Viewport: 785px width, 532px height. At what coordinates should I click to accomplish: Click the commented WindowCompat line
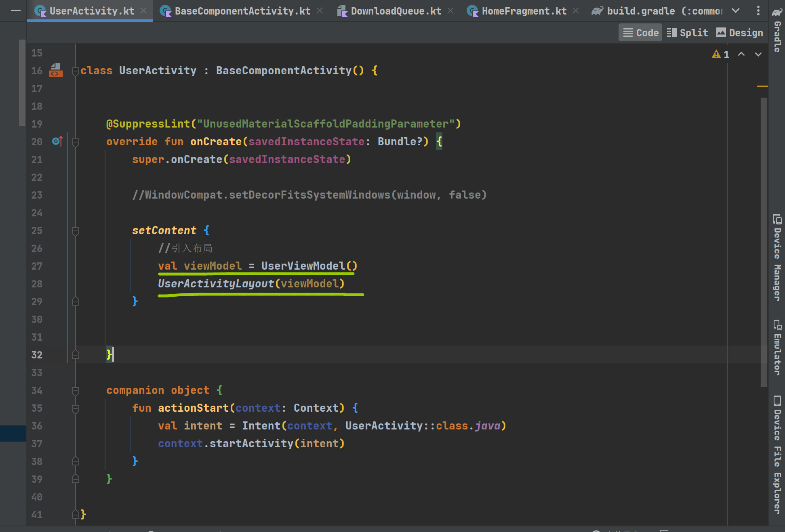pyautogui.click(x=309, y=195)
